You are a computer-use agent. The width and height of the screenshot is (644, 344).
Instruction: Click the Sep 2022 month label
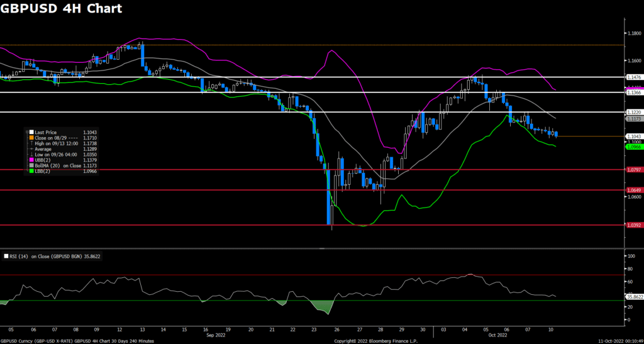[216, 335]
